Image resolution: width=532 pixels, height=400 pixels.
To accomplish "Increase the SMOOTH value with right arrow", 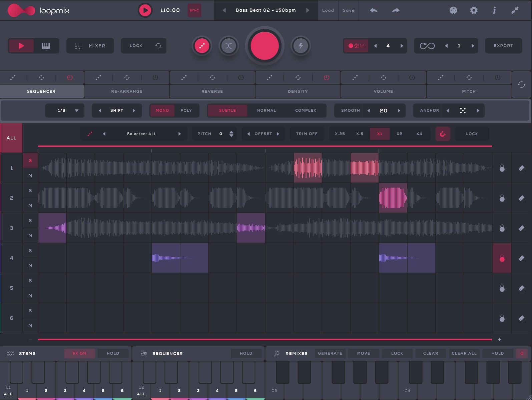I will coord(399,110).
